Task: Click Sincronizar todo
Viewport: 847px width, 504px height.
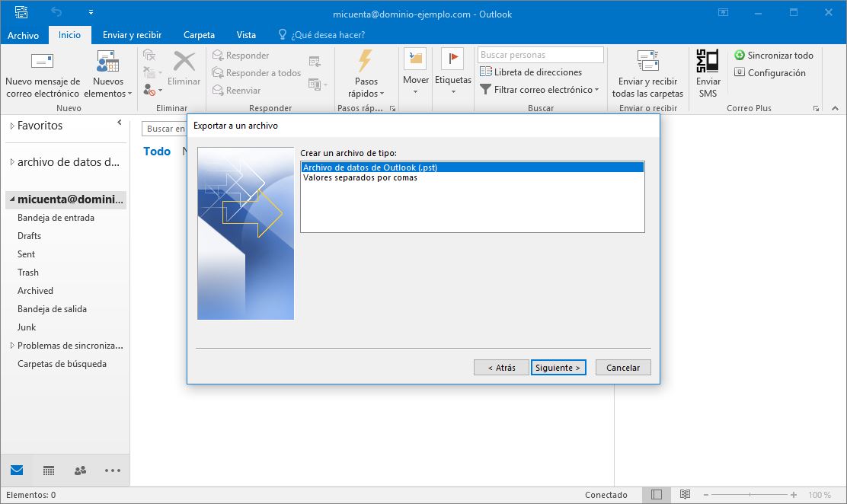Action: (774, 55)
